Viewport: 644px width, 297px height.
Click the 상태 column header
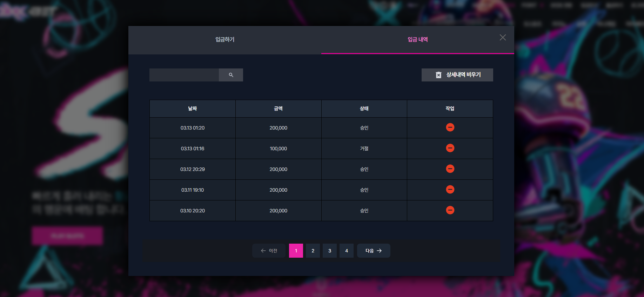click(364, 108)
